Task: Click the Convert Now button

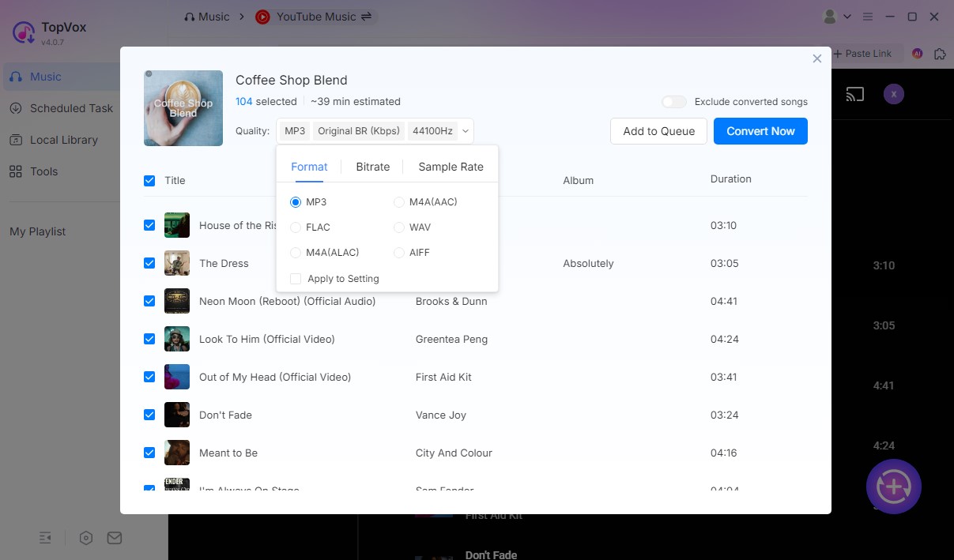Action: coord(760,131)
